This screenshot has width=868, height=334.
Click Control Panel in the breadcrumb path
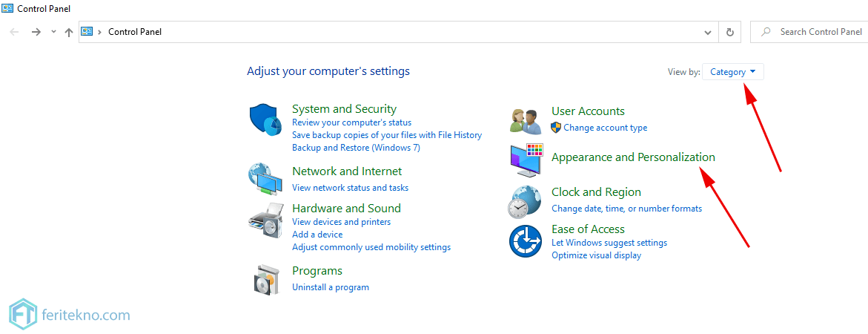[x=135, y=32]
